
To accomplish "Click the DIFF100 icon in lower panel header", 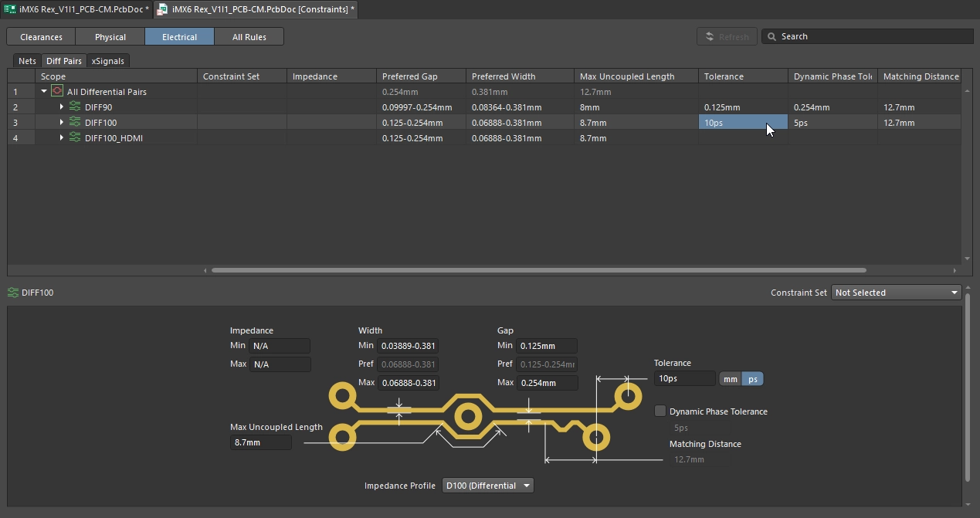I will click(13, 293).
